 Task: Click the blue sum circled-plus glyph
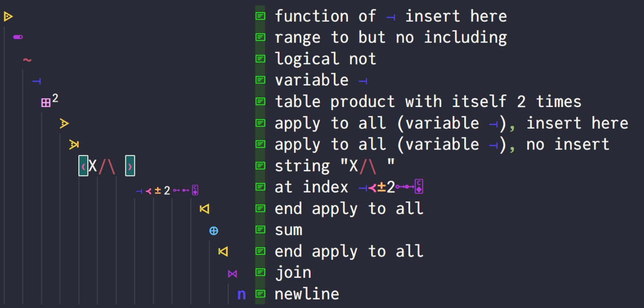click(214, 231)
